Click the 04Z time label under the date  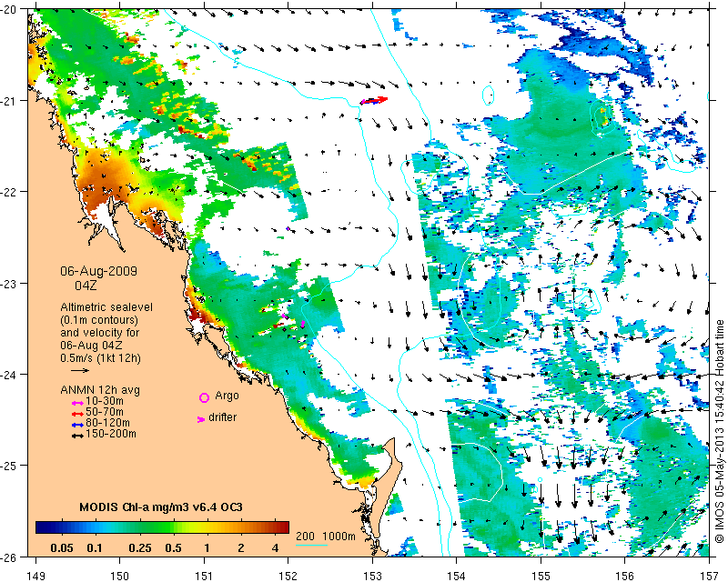click(86, 285)
